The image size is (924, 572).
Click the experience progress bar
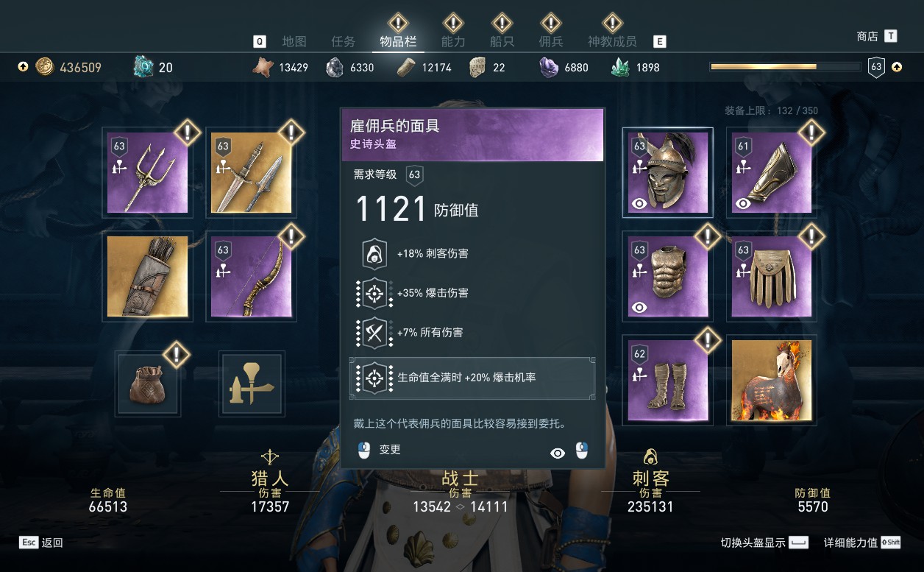coord(785,67)
